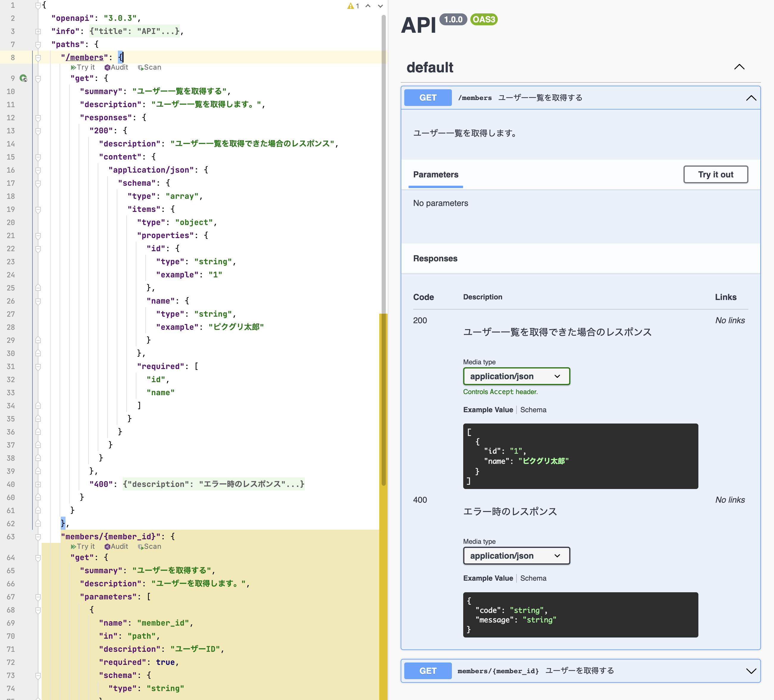The width and height of the screenshot is (774, 700).
Task: Fold the 200 response block on line 13
Action: click(38, 131)
